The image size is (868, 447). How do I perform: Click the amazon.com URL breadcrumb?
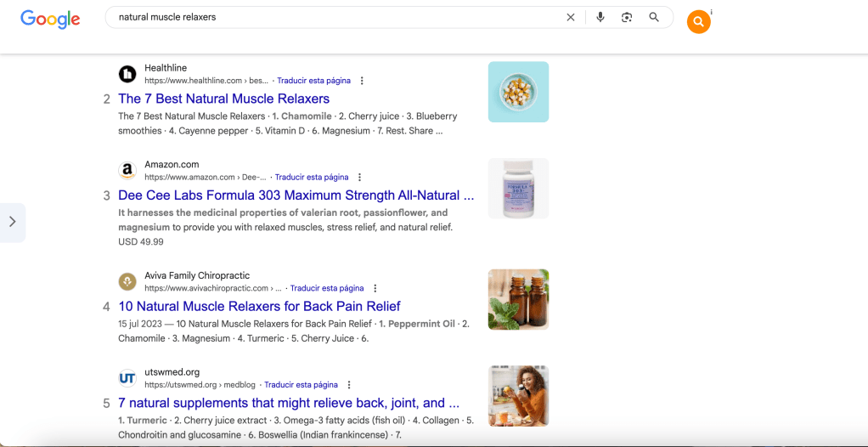pos(206,178)
